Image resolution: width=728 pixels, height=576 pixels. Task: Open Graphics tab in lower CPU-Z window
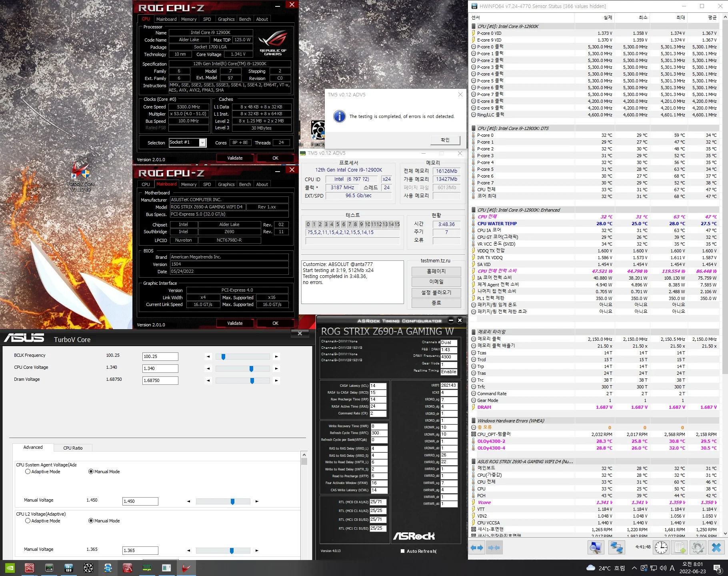pyautogui.click(x=226, y=184)
